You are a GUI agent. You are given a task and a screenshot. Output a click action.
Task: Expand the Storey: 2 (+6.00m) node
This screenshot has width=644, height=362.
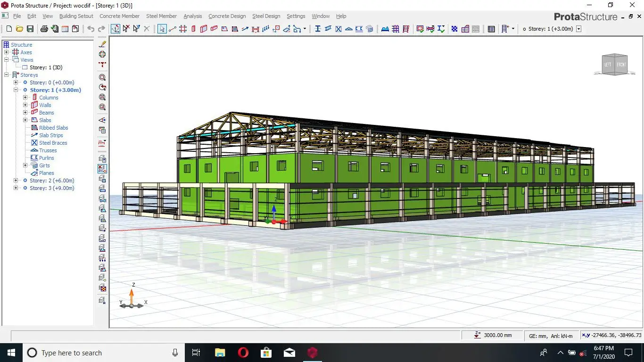click(x=16, y=181)
